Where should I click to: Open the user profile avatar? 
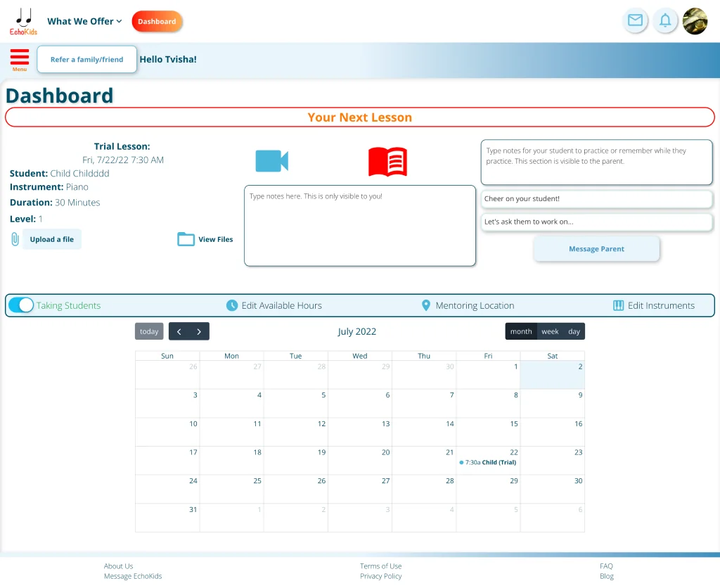pyautogui.click(x=695, y=21)
